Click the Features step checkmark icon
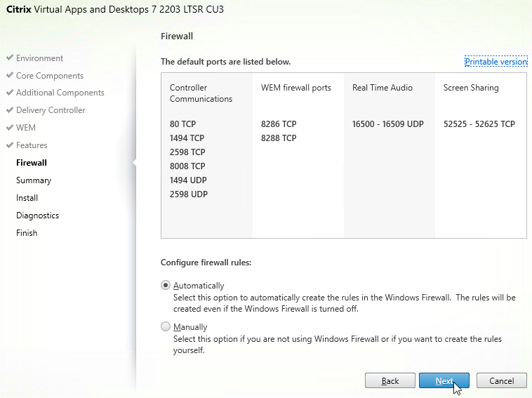Image resolution: width=532 pixels, height=398 pixels. (10, 145)
